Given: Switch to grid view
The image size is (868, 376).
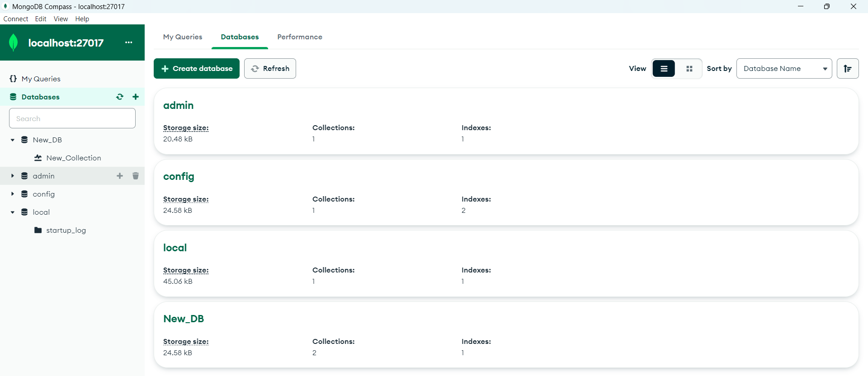Looking at the screenshot, I should click(689, 69).
